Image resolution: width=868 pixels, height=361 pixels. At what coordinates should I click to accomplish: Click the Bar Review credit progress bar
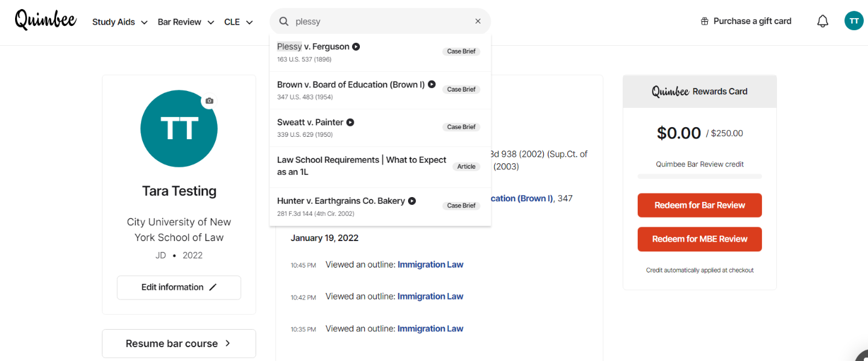[x=700, y=177]
